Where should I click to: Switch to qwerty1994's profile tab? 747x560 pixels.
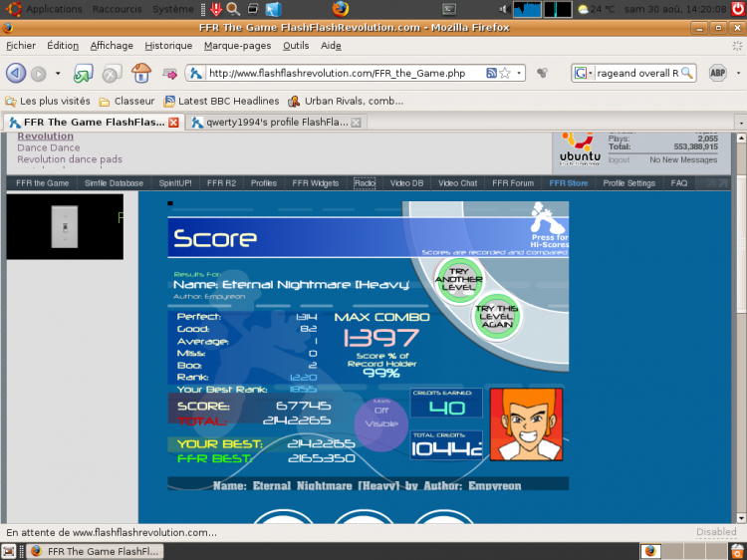click(276, 123)
